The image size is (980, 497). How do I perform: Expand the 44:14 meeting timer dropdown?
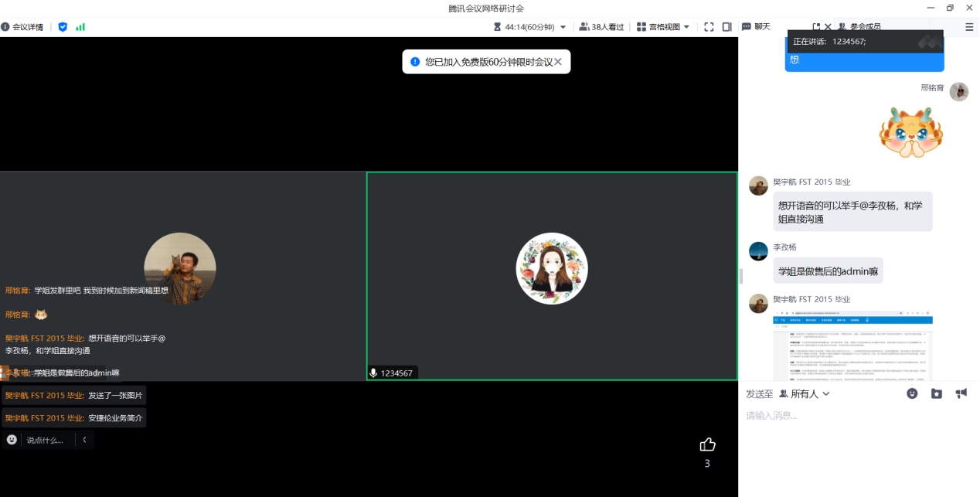(x=563, y=27)
